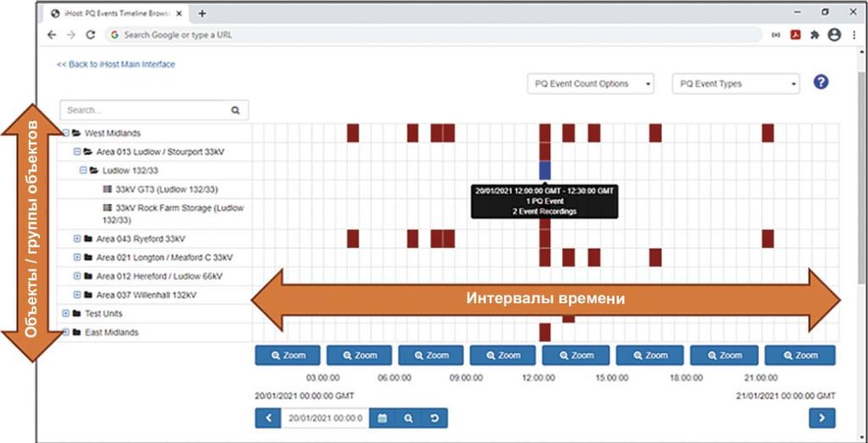Open PQ Event Count Options dropdown
Viewport: 868px width, 443px height.
[590, 84]
